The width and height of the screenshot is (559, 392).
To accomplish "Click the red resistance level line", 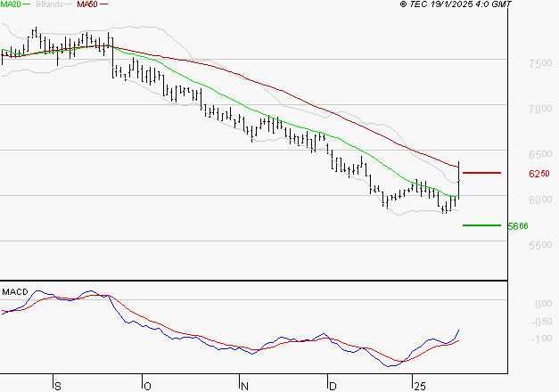I will coord(481,173).
